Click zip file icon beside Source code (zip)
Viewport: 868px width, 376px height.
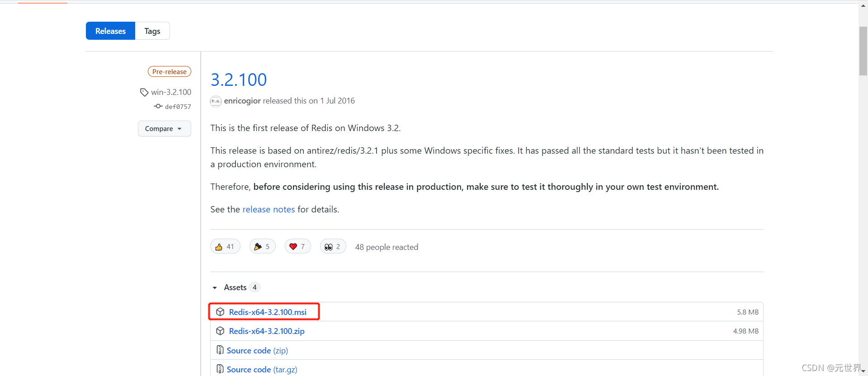coord(220,350)
